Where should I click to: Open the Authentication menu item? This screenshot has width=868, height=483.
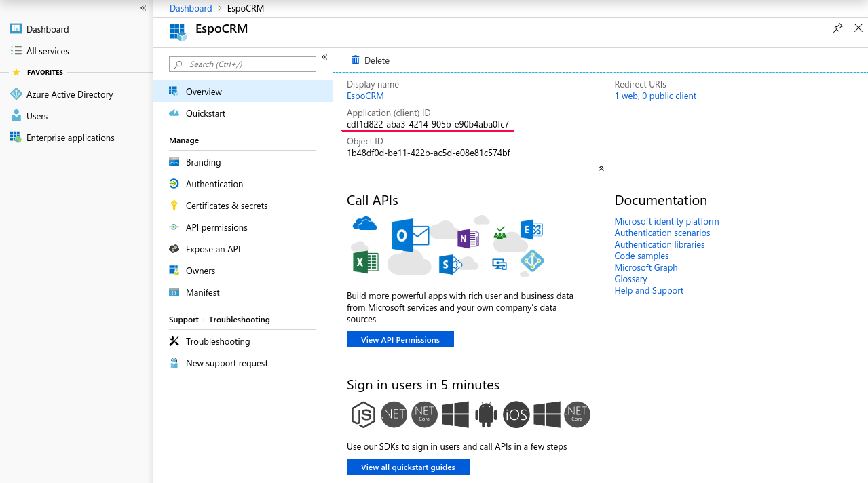pyautogui.click(x=214, y=184)
